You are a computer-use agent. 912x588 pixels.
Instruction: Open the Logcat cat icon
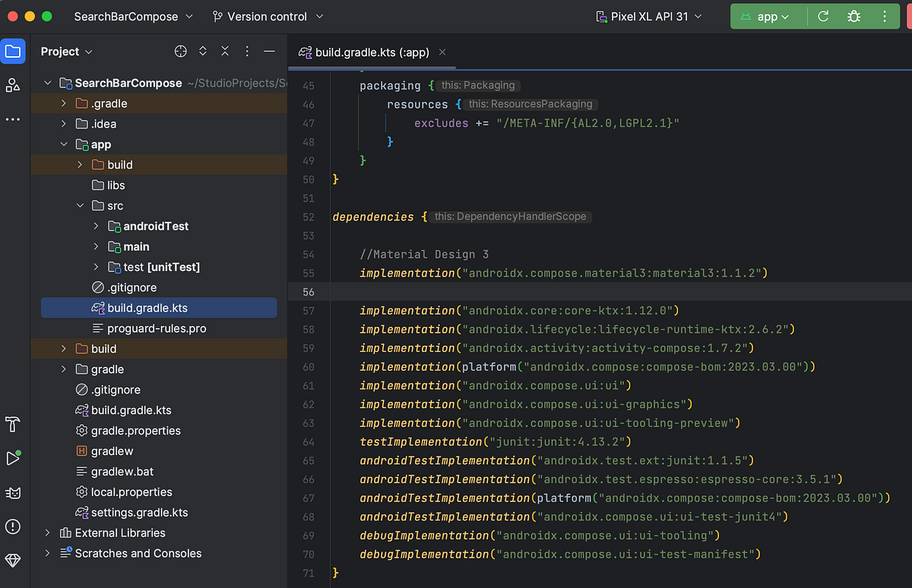tap(13, 492)
